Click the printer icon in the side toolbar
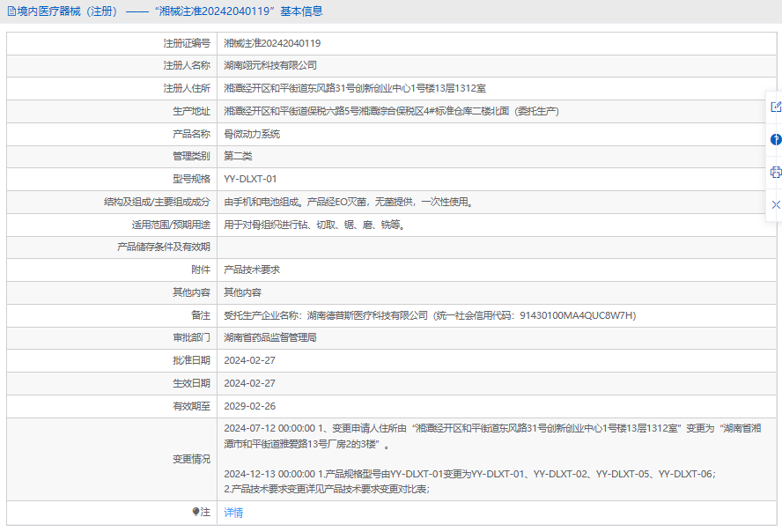 (x=776, y=173)
